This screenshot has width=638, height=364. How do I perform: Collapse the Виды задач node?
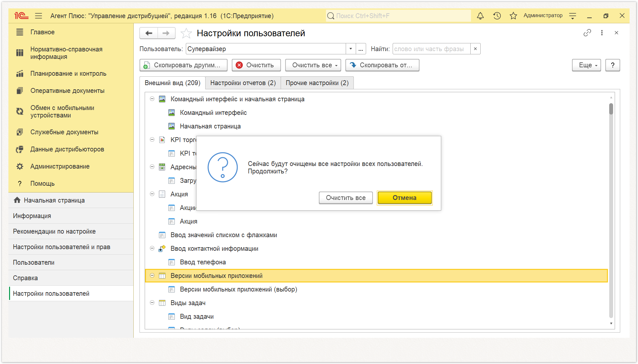coord(152,303)
